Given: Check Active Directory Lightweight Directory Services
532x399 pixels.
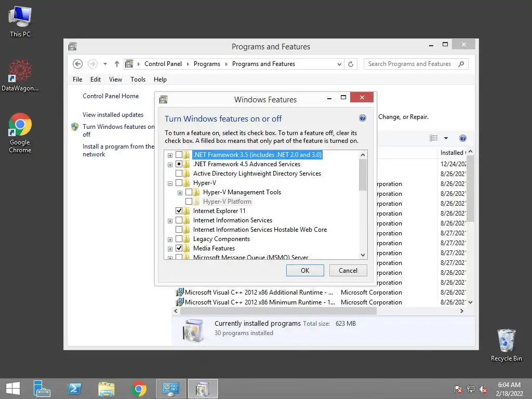Looking at the screenshot, I should (x=179, y=174).
